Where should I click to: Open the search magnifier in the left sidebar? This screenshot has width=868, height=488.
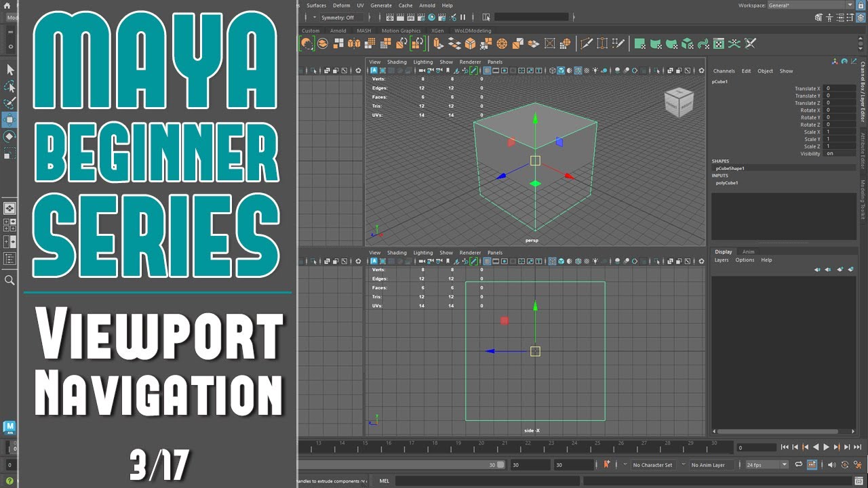pos(9,280)
